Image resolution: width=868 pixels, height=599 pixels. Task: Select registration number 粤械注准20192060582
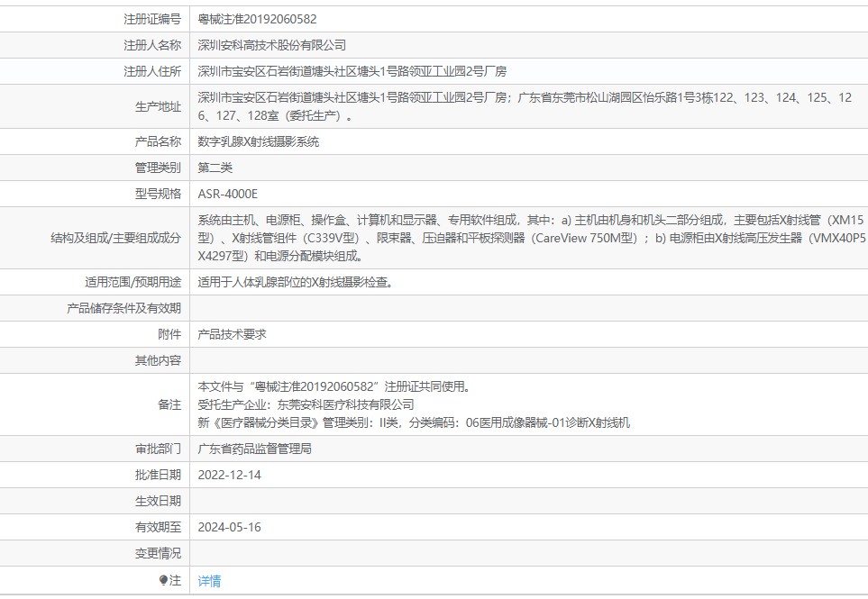[x=258, y=19]
